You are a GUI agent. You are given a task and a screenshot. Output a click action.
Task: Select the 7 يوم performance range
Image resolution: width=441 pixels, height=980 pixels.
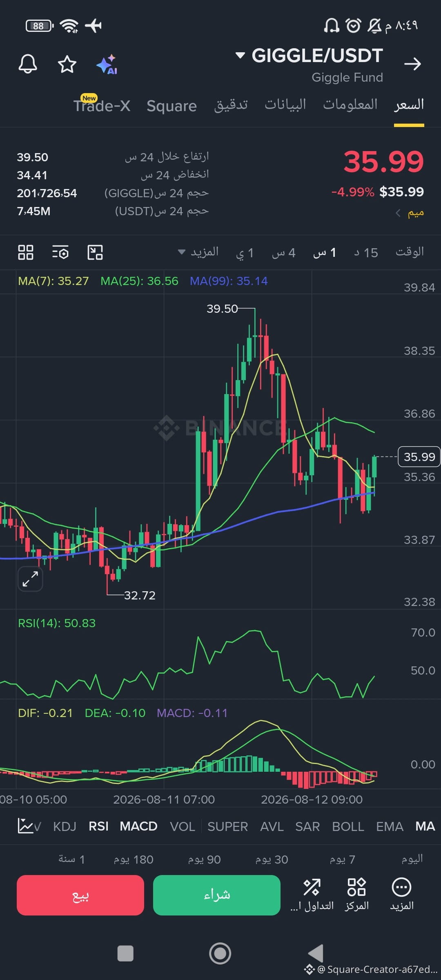[342, 859]
